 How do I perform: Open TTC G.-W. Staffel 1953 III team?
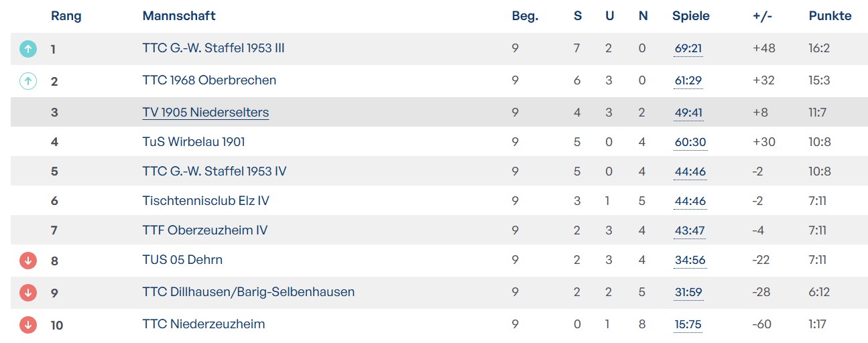[213, 48]
